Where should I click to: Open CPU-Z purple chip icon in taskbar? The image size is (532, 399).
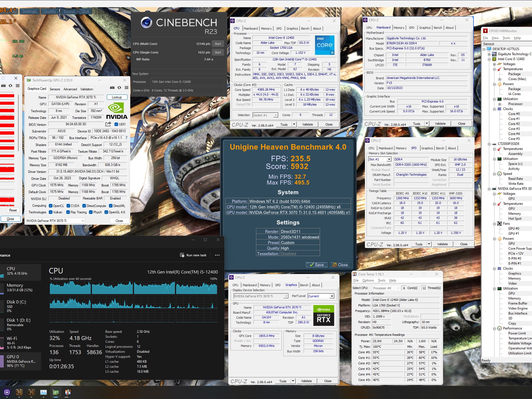(x=7, y=392)
